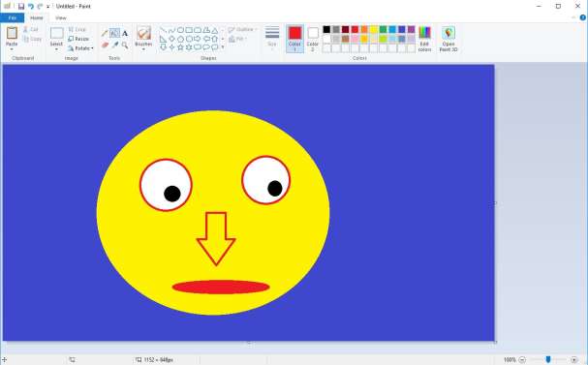588x365 pixels.
Task: Select the Fill with color bucket tool
Action: point(114,33)
